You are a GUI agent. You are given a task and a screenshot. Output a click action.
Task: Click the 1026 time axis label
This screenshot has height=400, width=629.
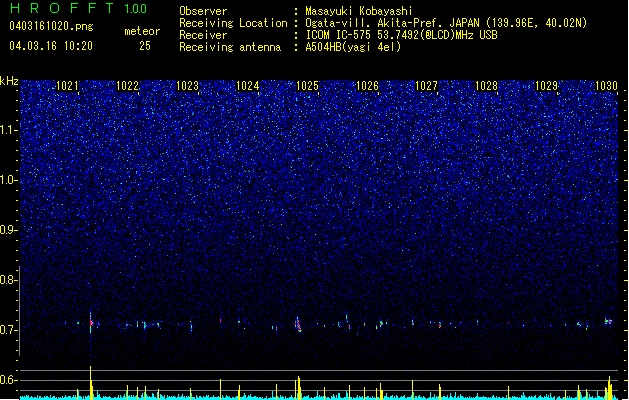[367, 86]
